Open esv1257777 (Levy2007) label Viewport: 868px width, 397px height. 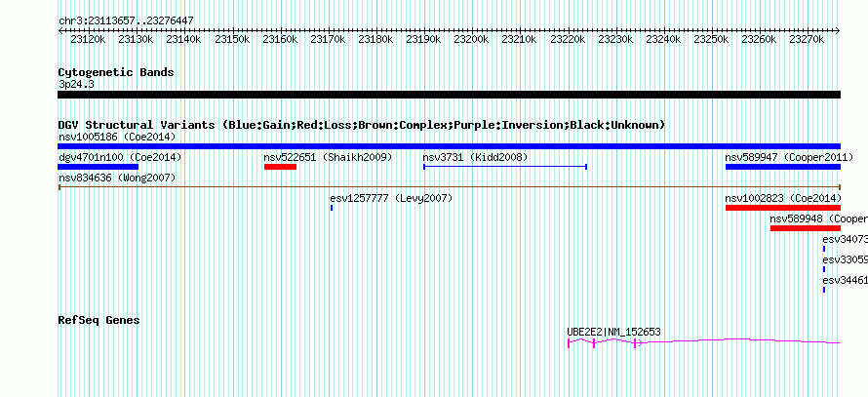coord(391,198)
